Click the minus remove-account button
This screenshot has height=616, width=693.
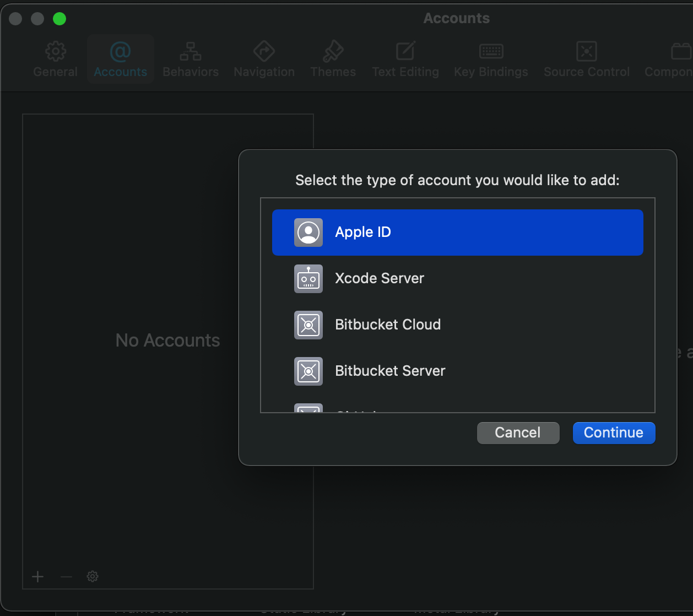point(66,576)
